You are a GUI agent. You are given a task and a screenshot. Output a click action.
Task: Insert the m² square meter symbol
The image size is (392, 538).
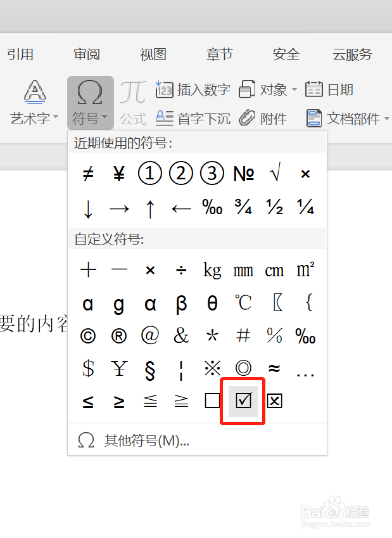[305, 270]
